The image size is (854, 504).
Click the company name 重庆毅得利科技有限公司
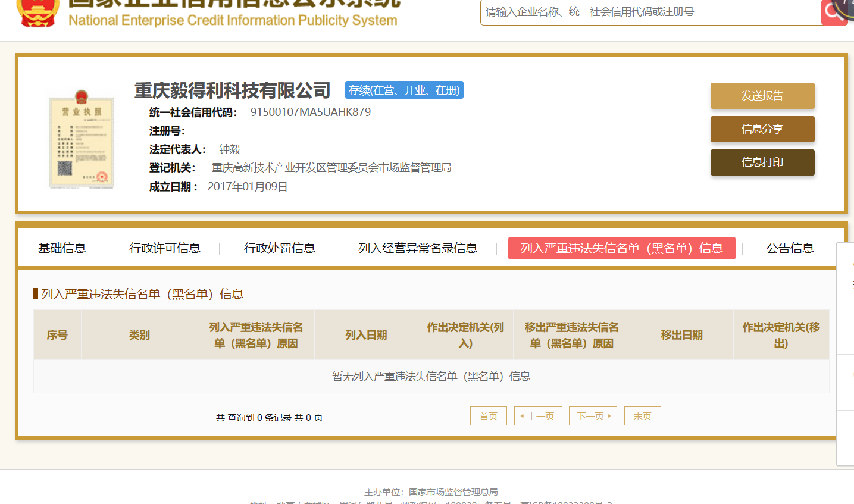232,90
